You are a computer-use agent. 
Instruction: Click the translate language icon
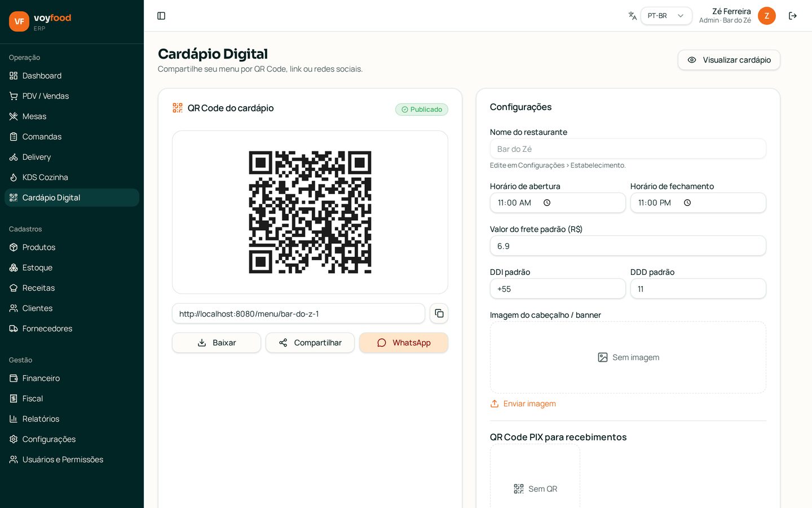[633, 16]
